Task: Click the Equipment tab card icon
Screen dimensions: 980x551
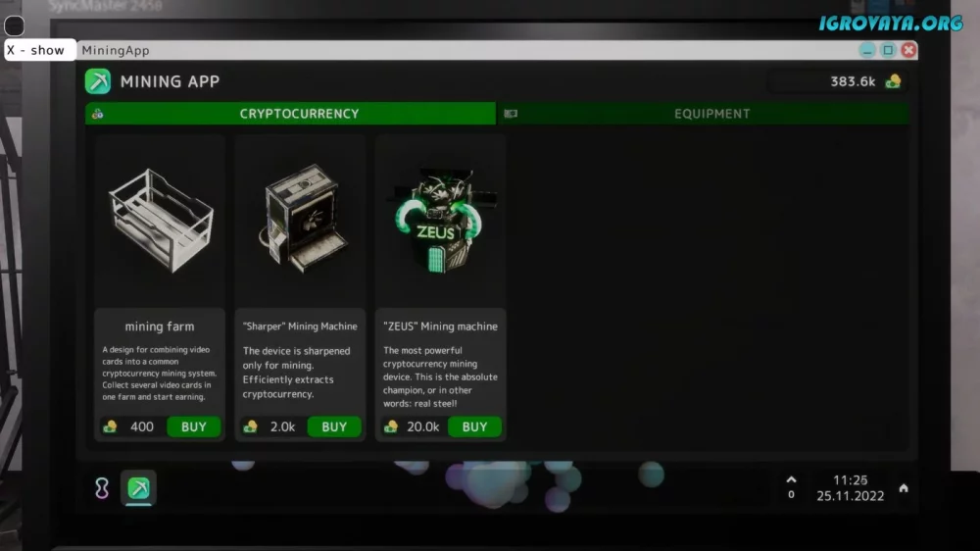Action: point(511,114)
